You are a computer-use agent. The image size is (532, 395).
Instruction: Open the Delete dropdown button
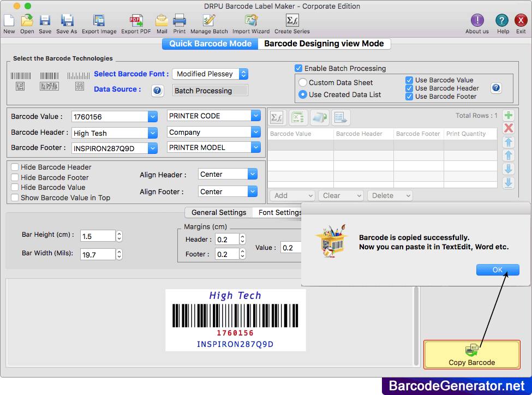coord(390,195)
